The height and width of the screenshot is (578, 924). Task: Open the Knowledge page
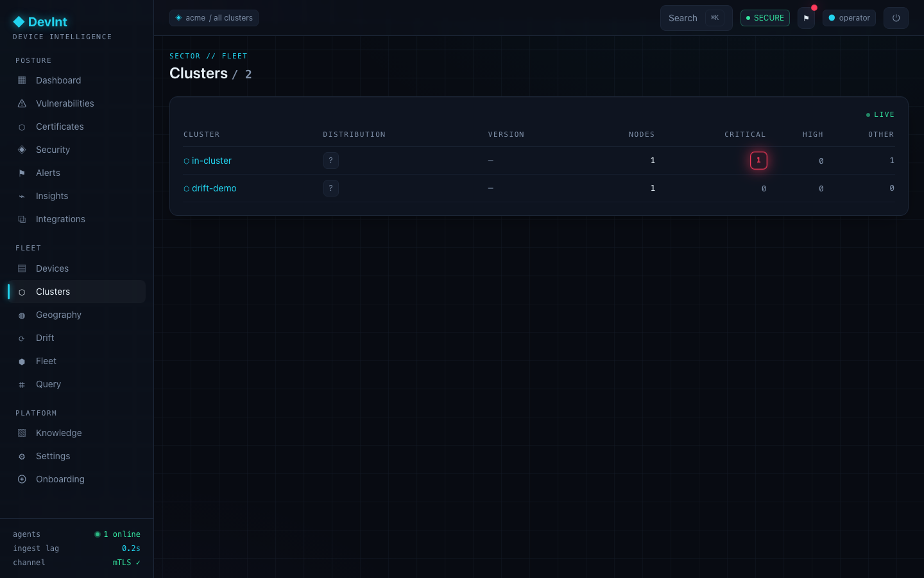click(x=77, y=433)
